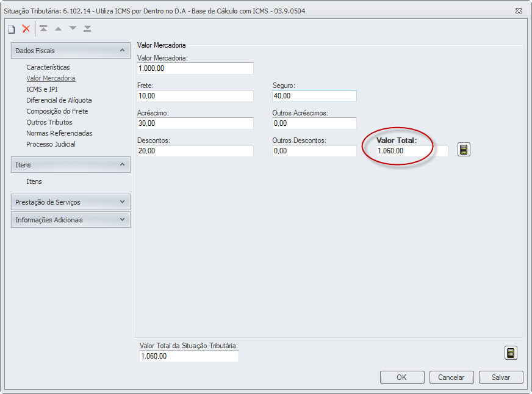Click the Cancelar button
Viewport: 532px width, 394px height.
click(451, 378)
